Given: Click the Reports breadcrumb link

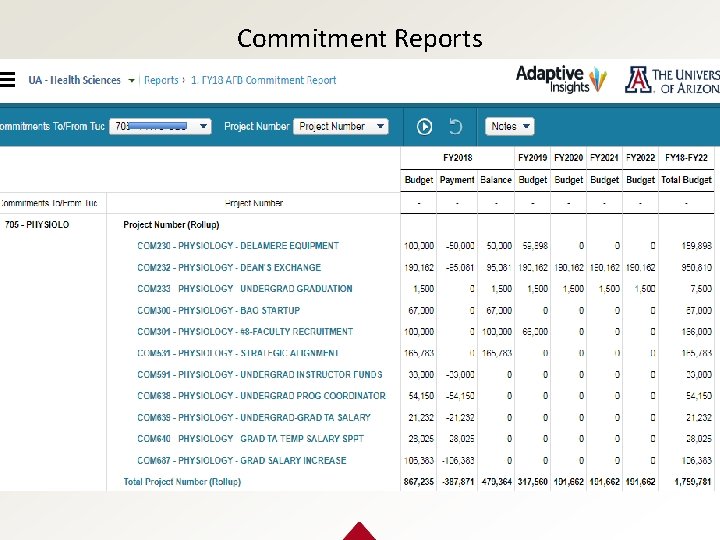Looking at the screenshot, I should pyautogui.click(x=161, y=80).
